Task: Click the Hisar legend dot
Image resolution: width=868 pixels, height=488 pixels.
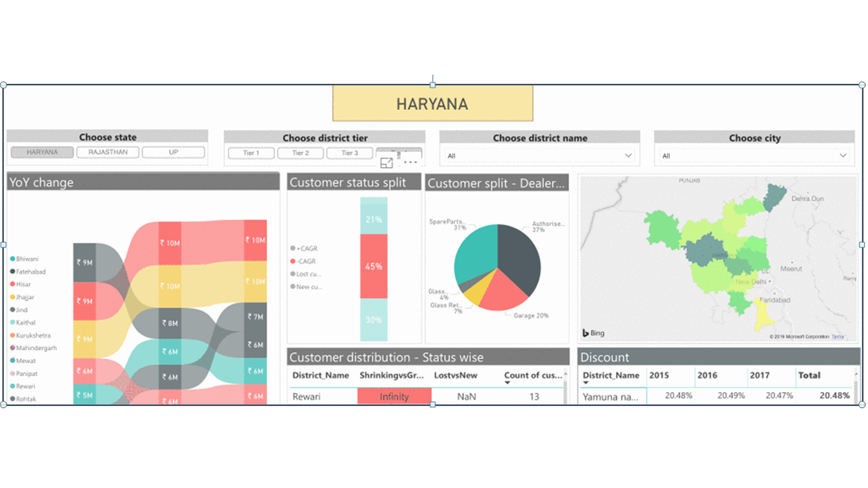Action: coord(13,284)
